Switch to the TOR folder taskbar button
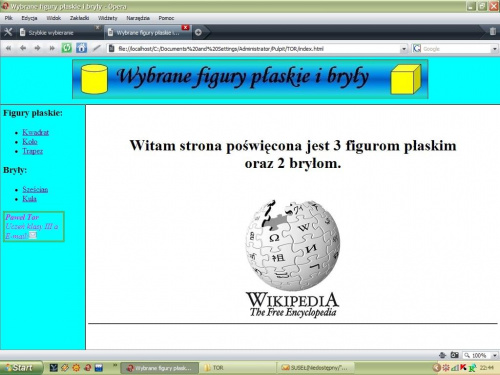Image resolution: width=500 pixels, height=375 pixels. click(238, 368)
